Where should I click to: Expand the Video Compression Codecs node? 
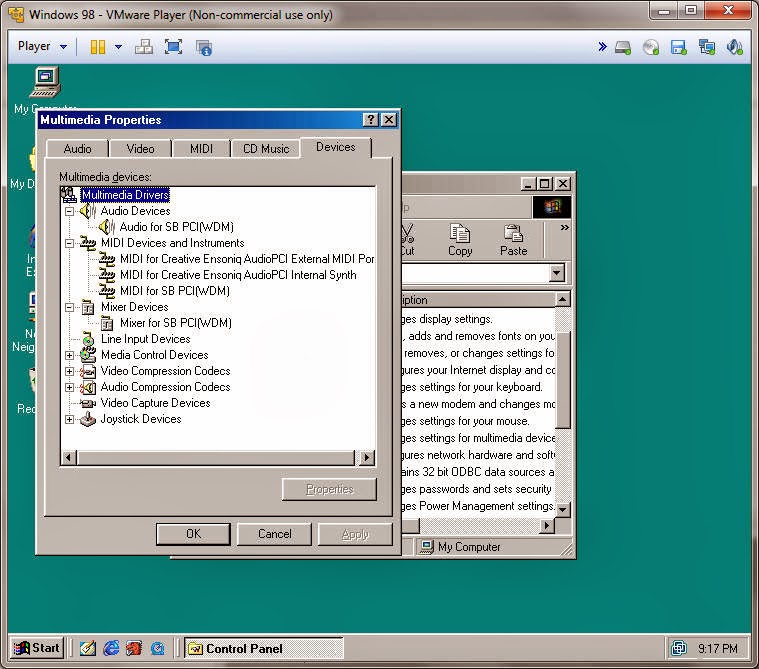click(69, 371)
